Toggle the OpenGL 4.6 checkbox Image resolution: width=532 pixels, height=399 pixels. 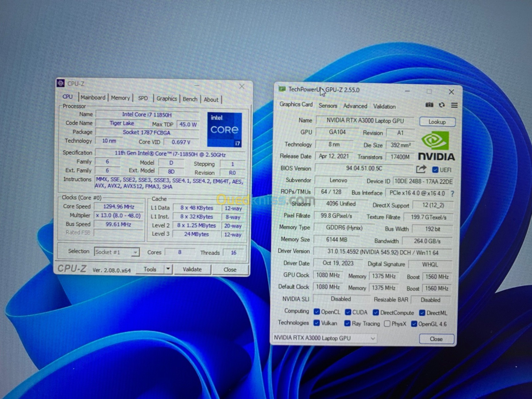point(414,324)
